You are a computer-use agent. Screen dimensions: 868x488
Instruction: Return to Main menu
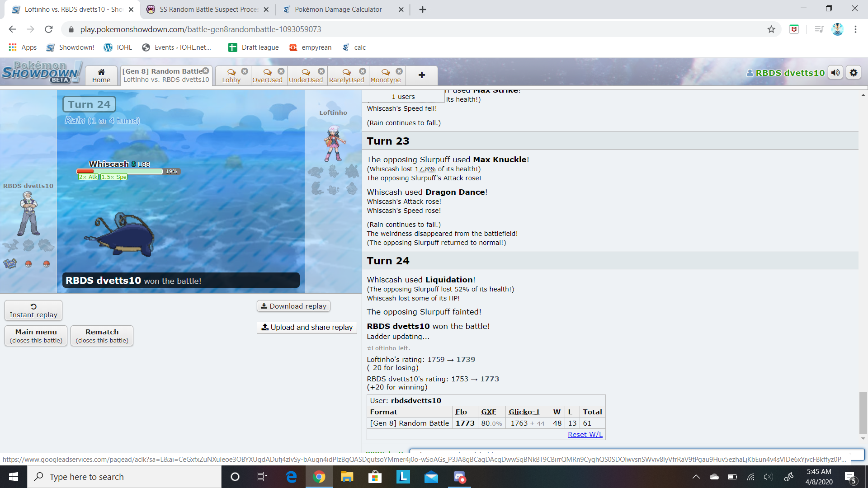point(36,336)
